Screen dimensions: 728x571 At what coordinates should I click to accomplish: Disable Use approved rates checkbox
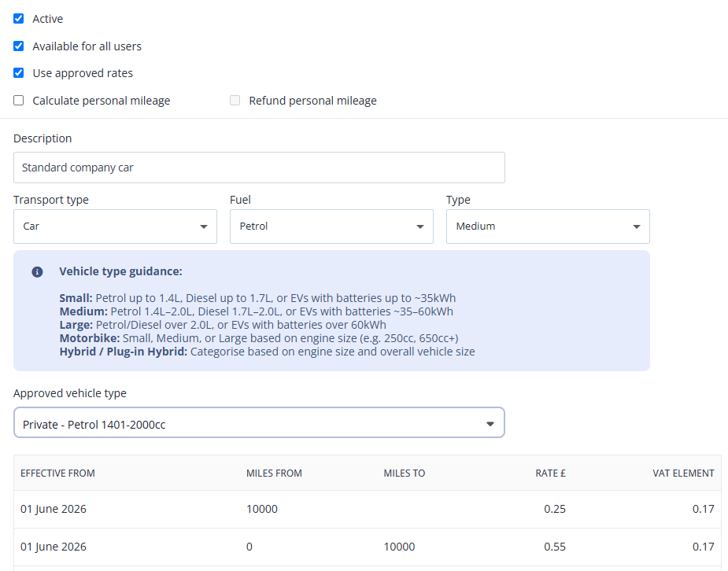point(19,73)
